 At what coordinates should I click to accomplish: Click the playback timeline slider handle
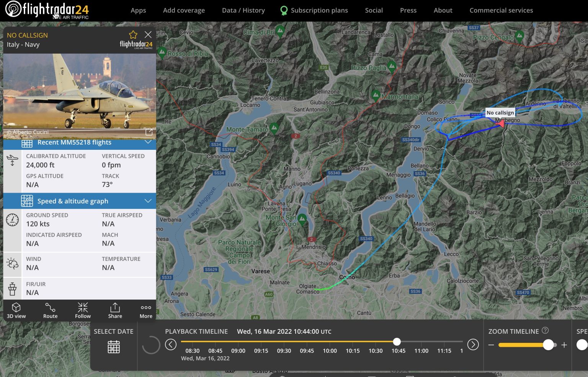397,342
